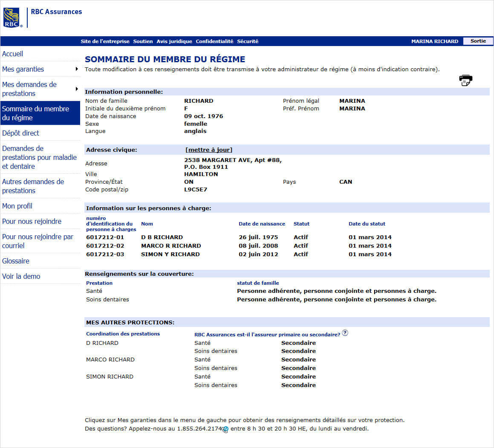Open Autres demandes de prestations
Image resolution: width=494 pixels, height=448 pixels.
click(x=33, y=186)
